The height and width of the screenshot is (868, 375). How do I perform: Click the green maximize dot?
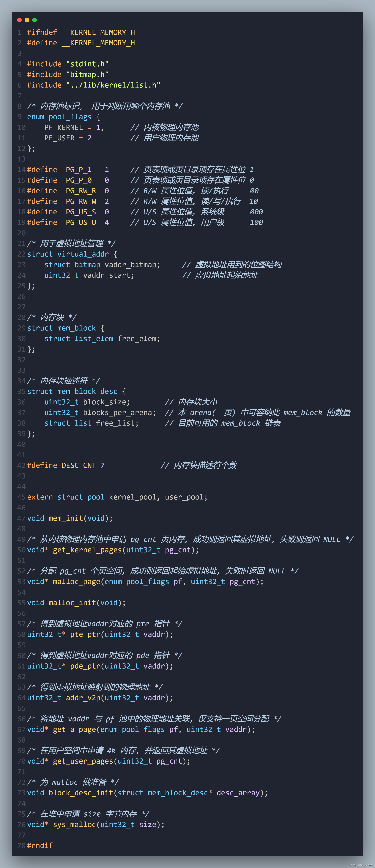tap(34, 20)
